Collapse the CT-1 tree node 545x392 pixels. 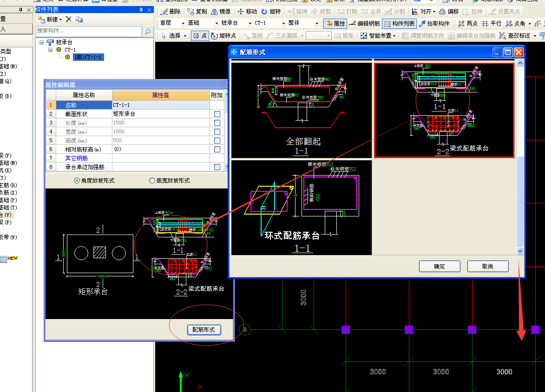point(50,50)
